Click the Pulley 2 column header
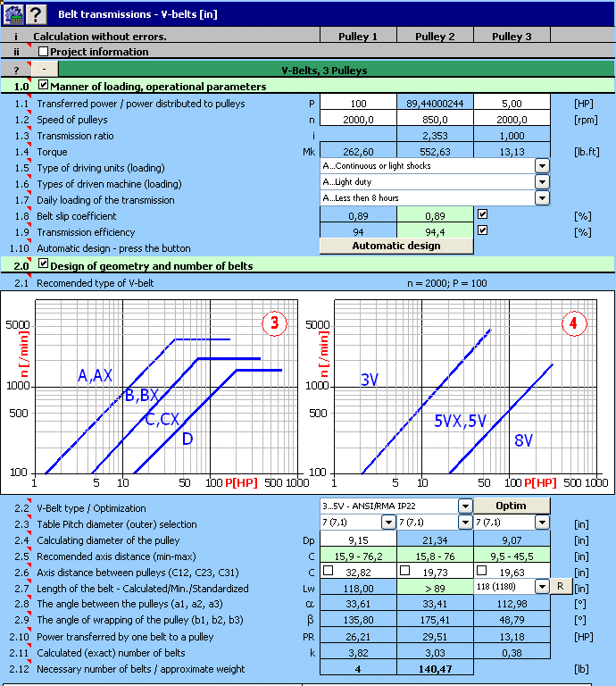The height and width of the screenshot is (686, 616). pos(435,37)
